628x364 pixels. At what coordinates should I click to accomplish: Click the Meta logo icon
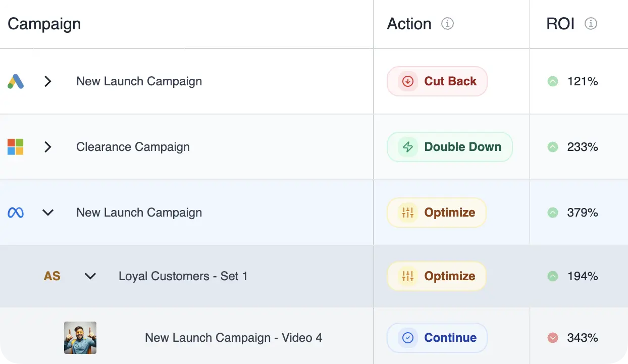16,213
